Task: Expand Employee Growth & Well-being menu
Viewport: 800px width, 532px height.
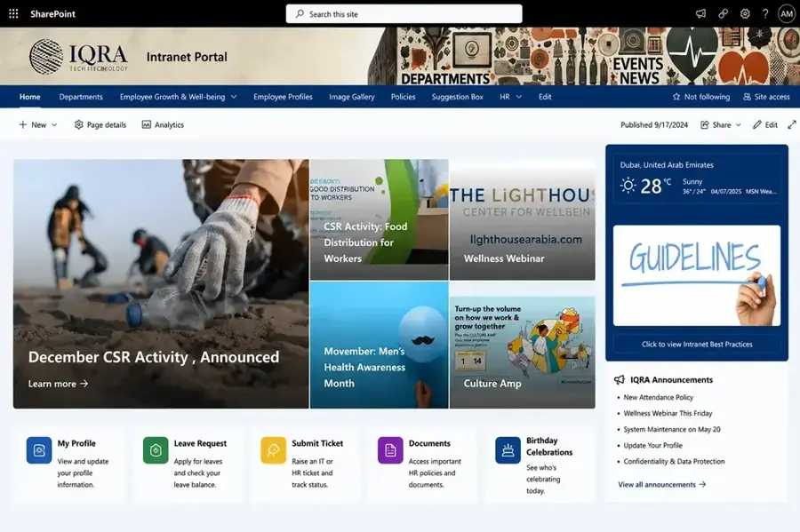Action: [234, 97]
